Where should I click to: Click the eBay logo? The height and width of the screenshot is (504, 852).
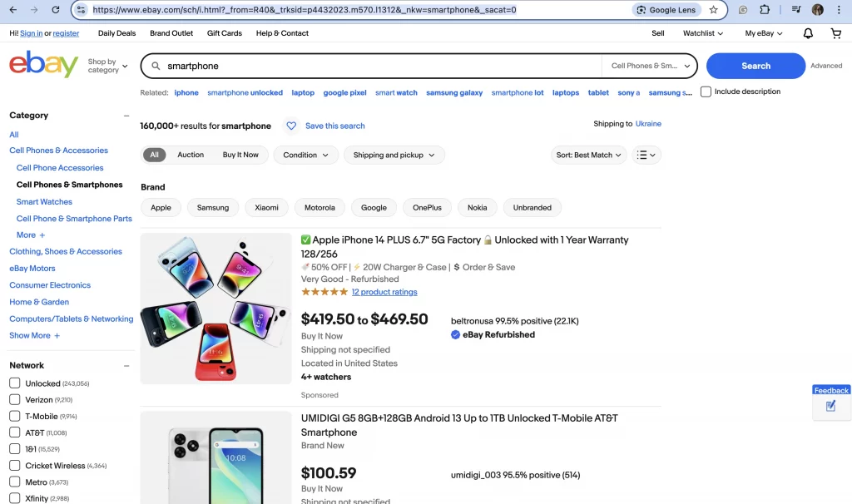click(43, 65)
